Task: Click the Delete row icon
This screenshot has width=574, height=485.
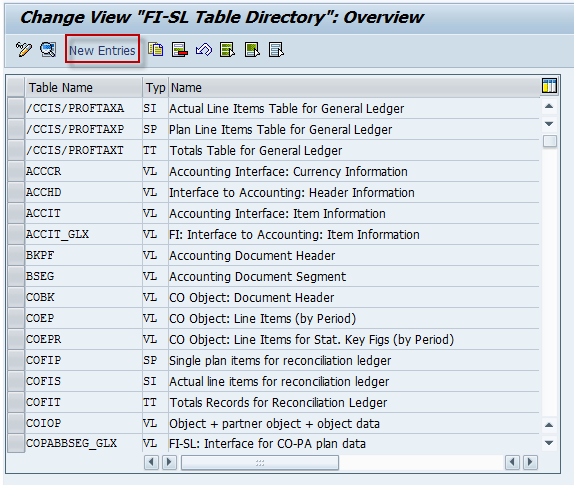Action: pyautogui.click(x=180, y=50)
